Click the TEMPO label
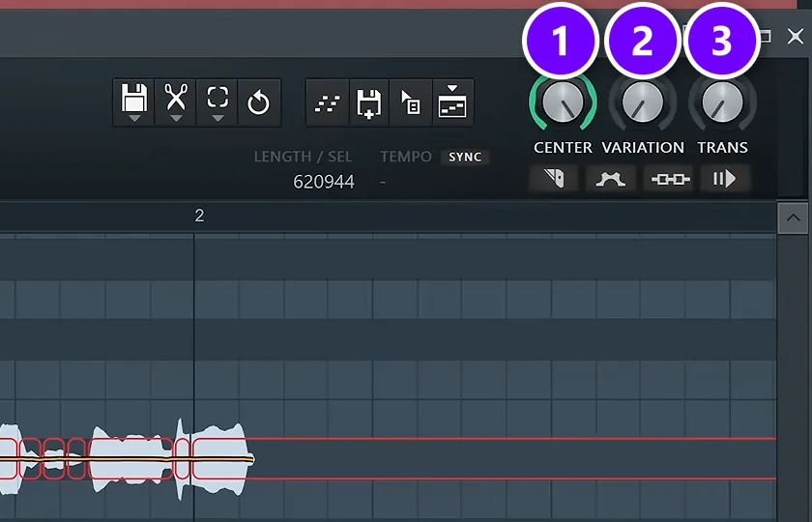This screenshot has height=522, width=812. coord(405,157)
